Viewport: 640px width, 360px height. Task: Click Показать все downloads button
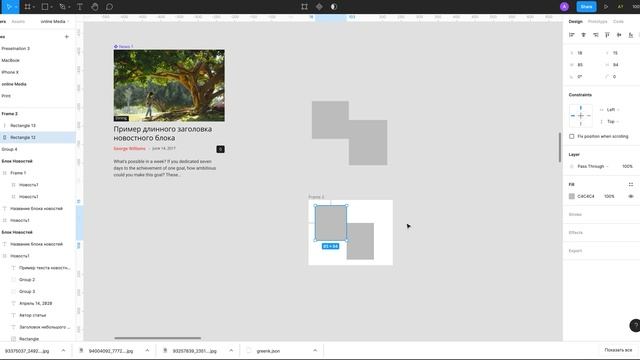(618, 350)
